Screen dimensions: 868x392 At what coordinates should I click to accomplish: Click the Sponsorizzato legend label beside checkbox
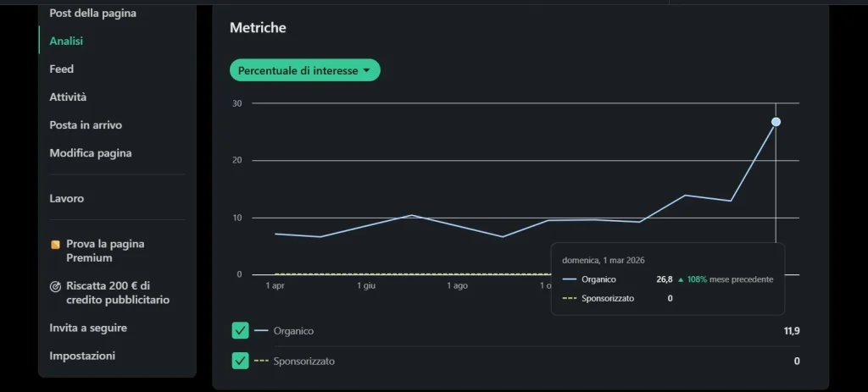[x=304, y=362]
